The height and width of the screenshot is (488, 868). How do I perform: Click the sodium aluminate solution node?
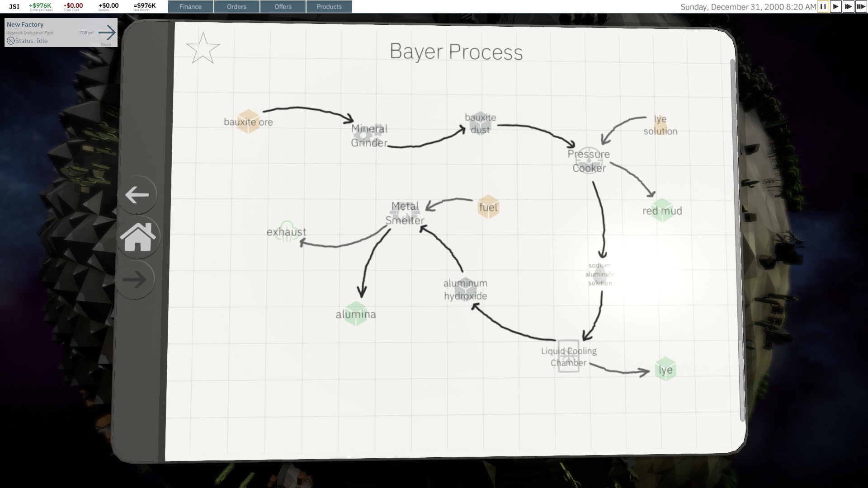[600, 274]
